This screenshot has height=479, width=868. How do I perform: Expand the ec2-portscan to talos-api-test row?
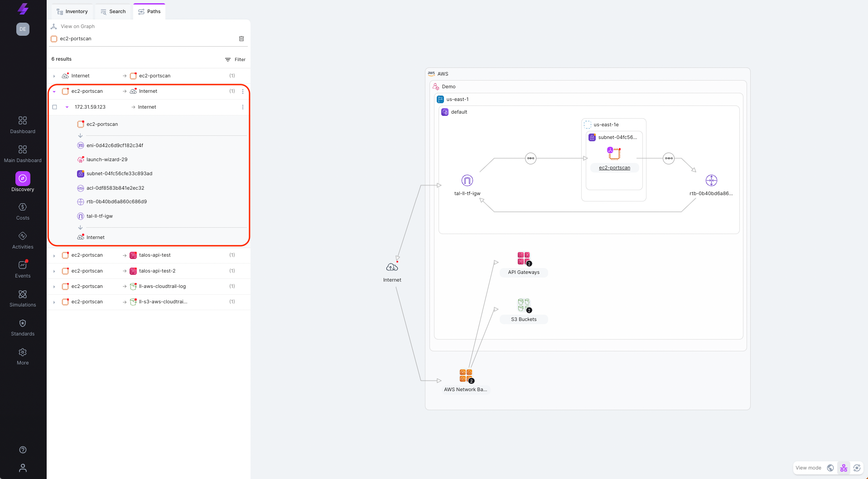(54, 256)
